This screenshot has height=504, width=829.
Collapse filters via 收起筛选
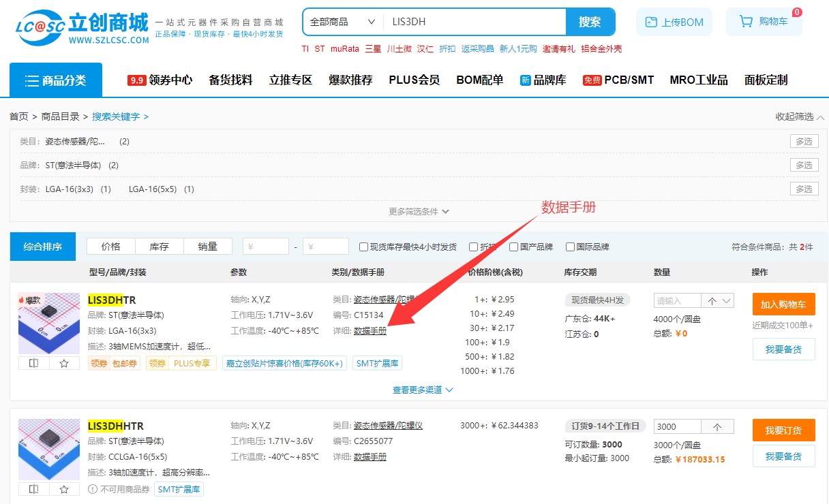point(800,116)
